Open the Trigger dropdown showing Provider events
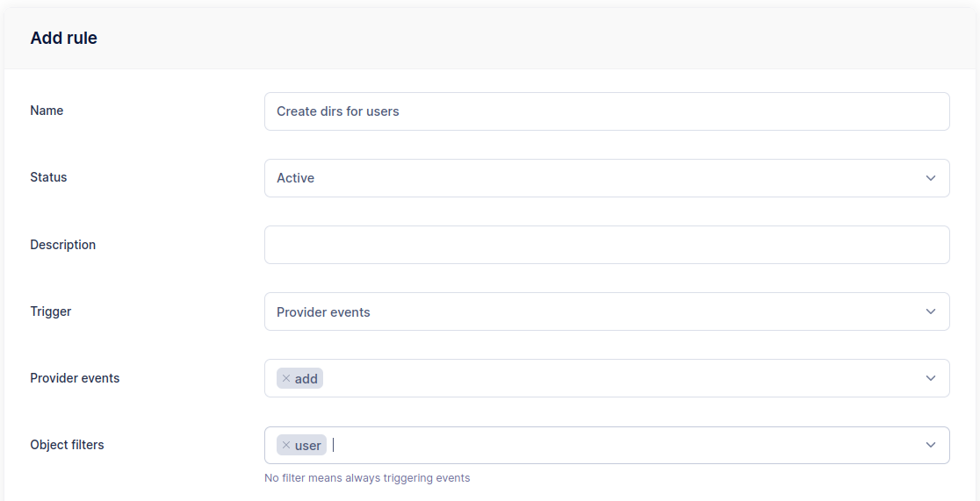This screenshot has height=501, width=980. (597, 311)
